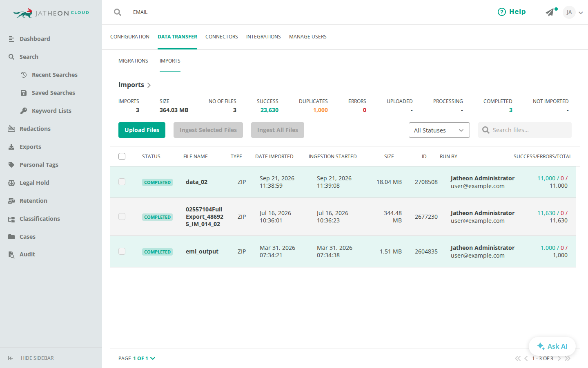Image resolution: width=588 pixels, height=368 pixels.
Task: Click the Upload Files button
Action: pos(142,130)
